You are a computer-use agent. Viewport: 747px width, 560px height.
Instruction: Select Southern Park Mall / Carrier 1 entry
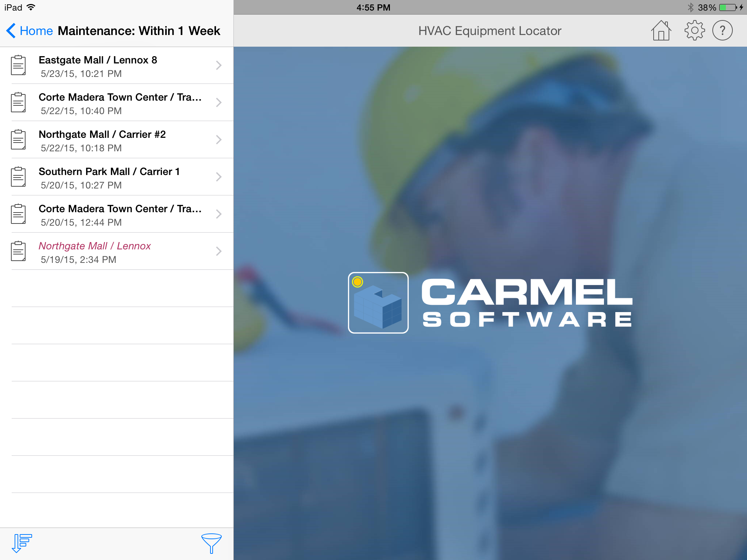pos(117,177)
